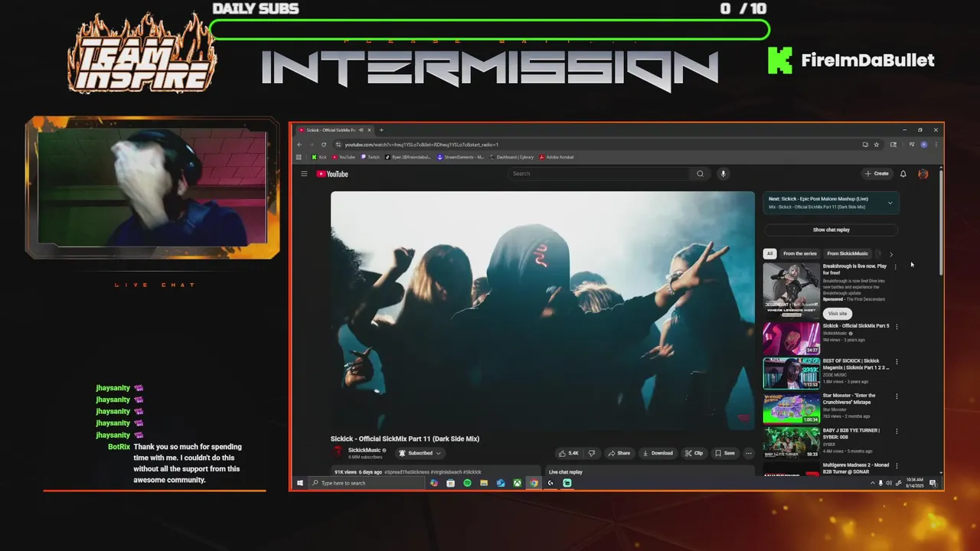Expand the Subscribed notification dropdown
Viewport: 980px width, 551px height.
pos(438,453)
